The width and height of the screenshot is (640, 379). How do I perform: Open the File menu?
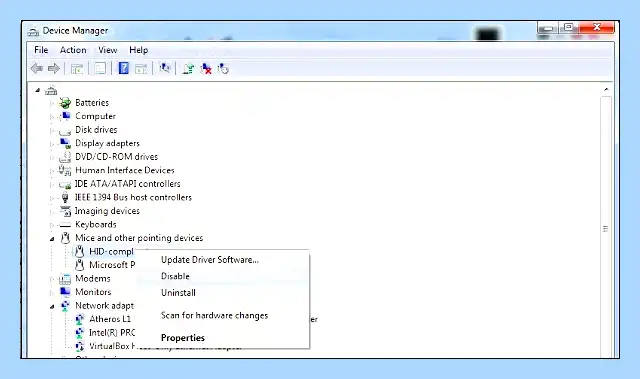coord(41,50)
